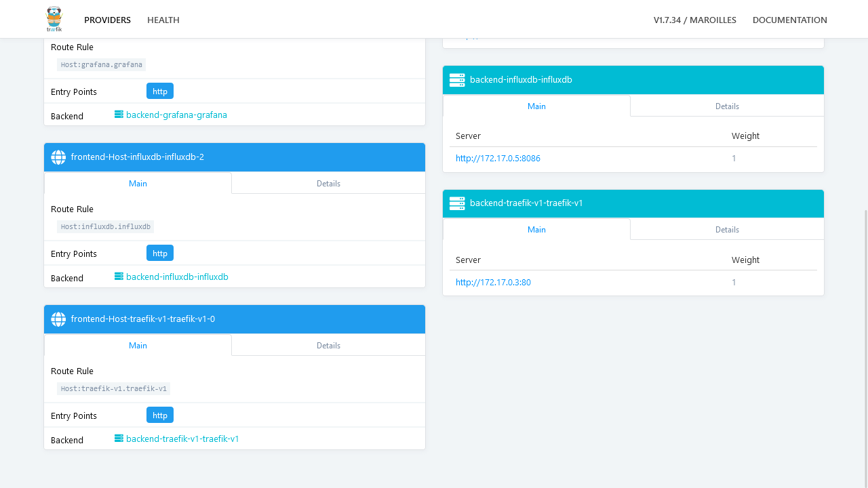The image size is (868, 488).
Task: Click the page vertical scrollbar
Action: tap(865, 339)
